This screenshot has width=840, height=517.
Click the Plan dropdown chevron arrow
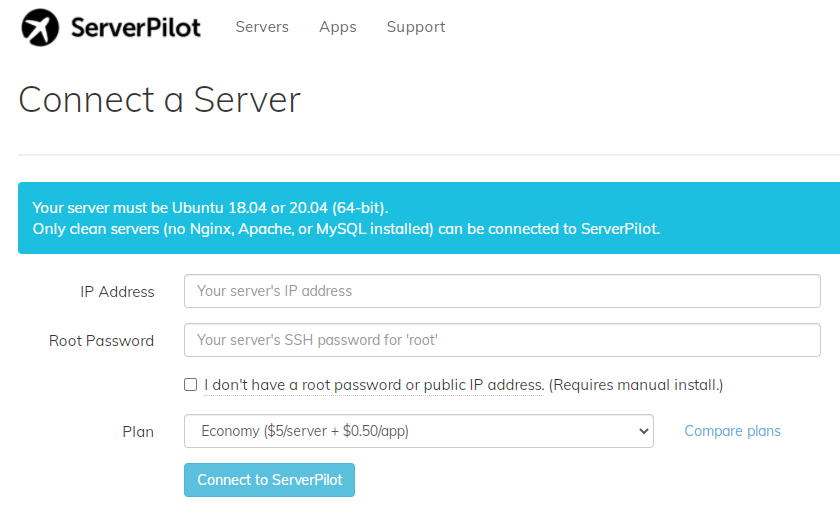pyautogui.click(x=643, y=431)
